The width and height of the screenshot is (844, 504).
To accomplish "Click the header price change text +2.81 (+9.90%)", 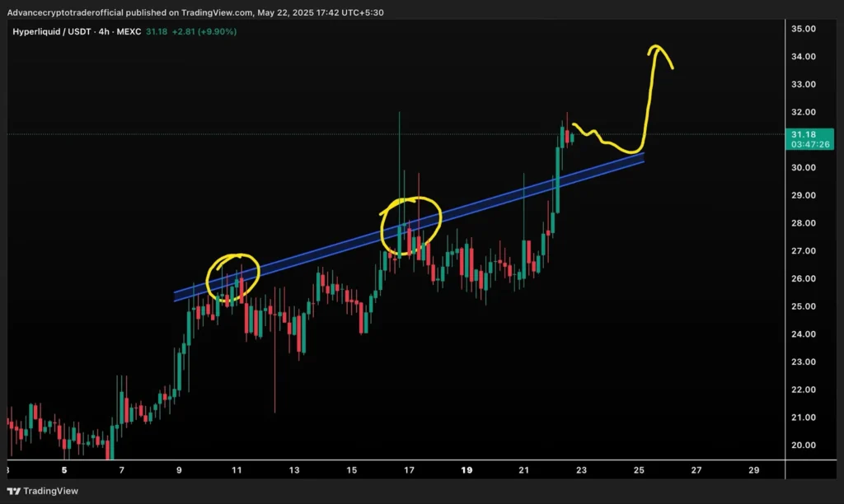I will (204, 32).
